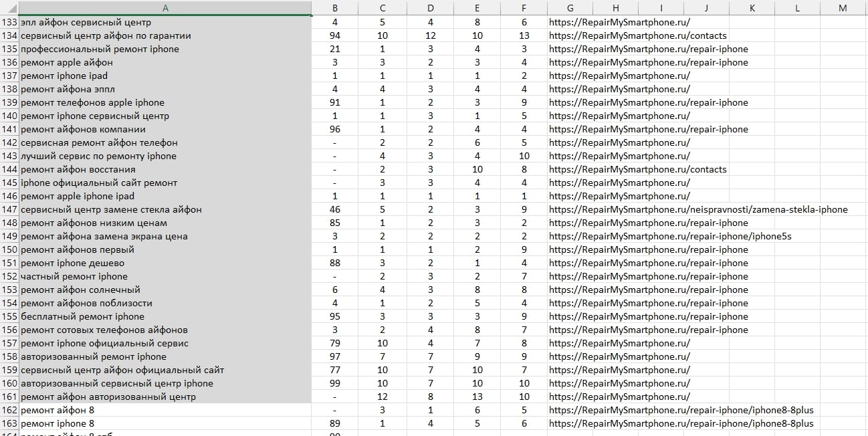Image resolution: width=868 pixels, height=436 pixels.
Task: Click cell 'бесплатный ремонт iphone'
Action: (x=165, y=316)
